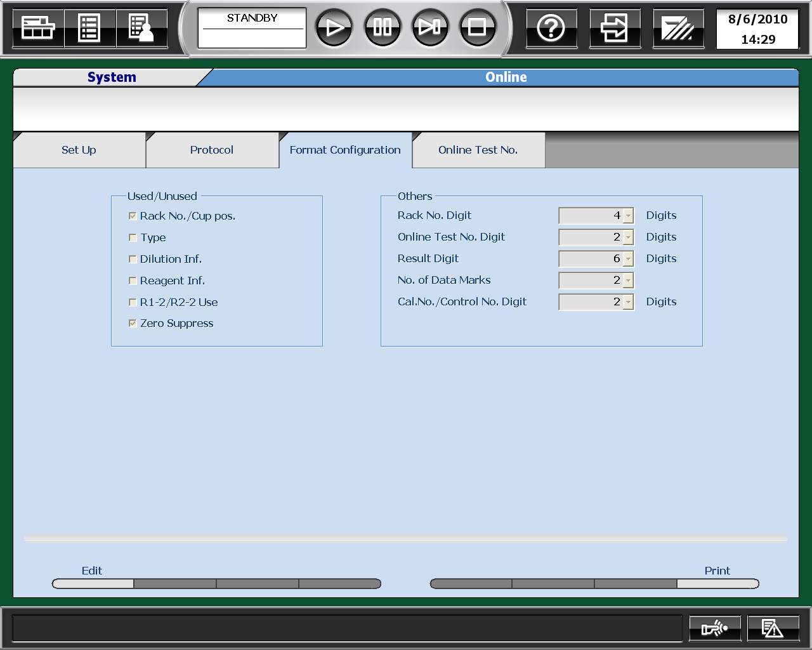Open the error warning log icon
The height and width of the screenshot is (650, 812).
772,628
